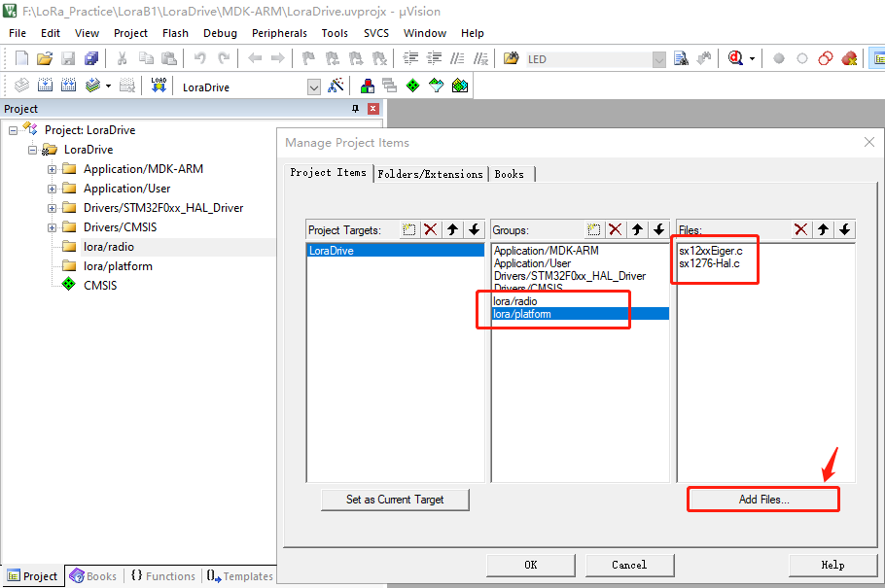The image size is (885, 588).
Task: Open the Pack Installer icon
Action: [x=460, y=86]
